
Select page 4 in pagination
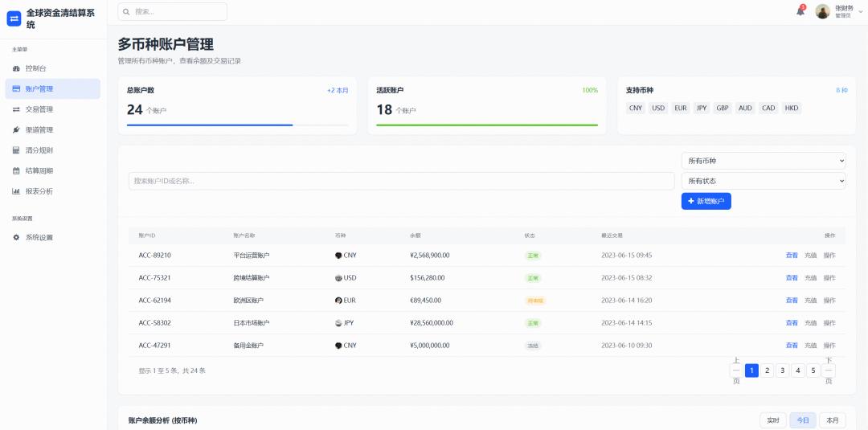click(x=798, y=371)
